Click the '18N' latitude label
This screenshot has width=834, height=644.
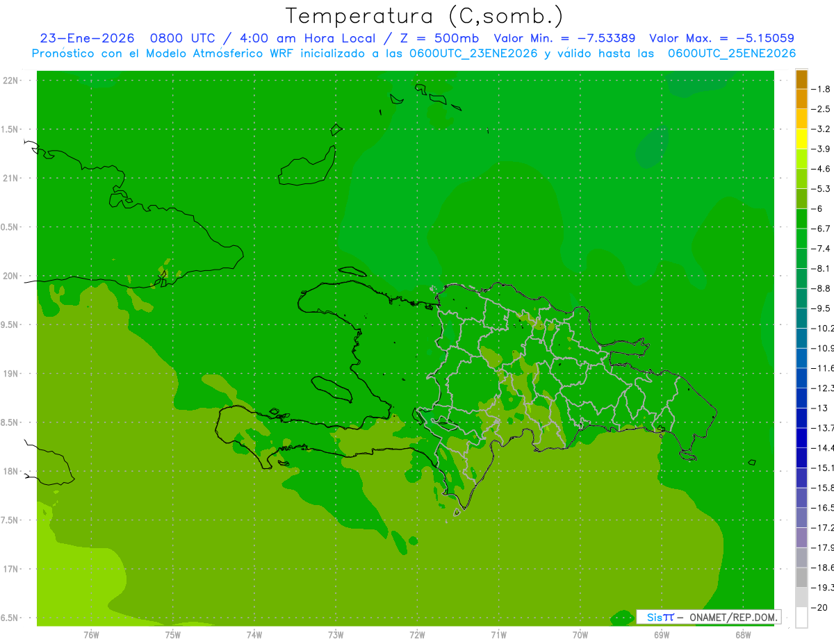click(12, 472)
